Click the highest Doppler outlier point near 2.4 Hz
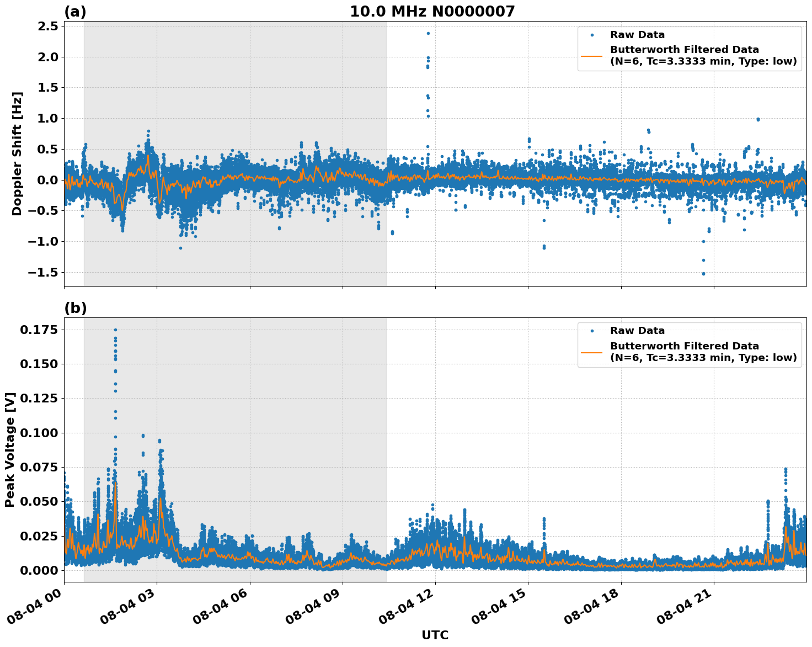This screenshot has width=812, height=647. coord(428,33)
